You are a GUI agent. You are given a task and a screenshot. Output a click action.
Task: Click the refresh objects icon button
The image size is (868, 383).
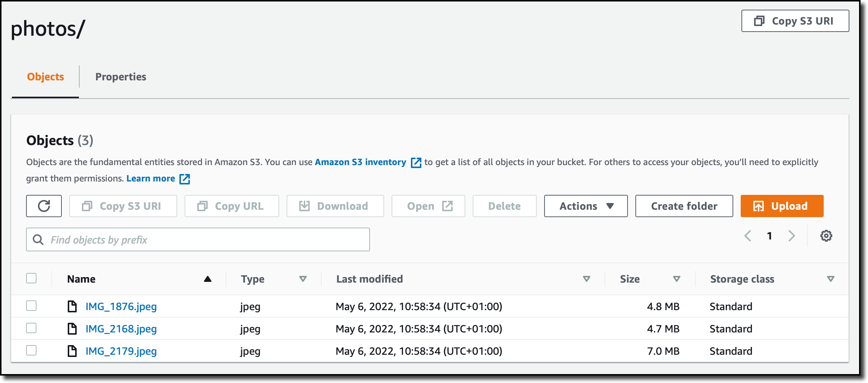44,206
